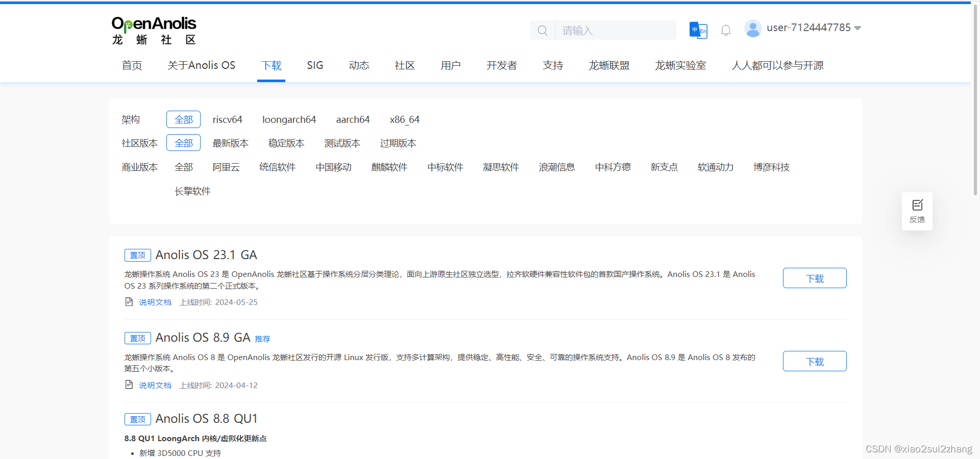The width and height of the screenshot is (980, 459).
Task: Filter commercial version by 中标软件
Action: tap(445, 167)
